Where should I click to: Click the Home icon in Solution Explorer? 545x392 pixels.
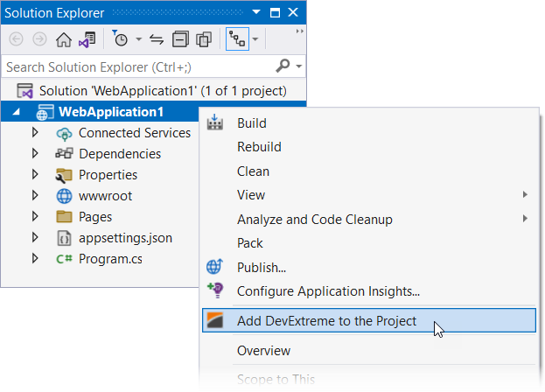64,39
